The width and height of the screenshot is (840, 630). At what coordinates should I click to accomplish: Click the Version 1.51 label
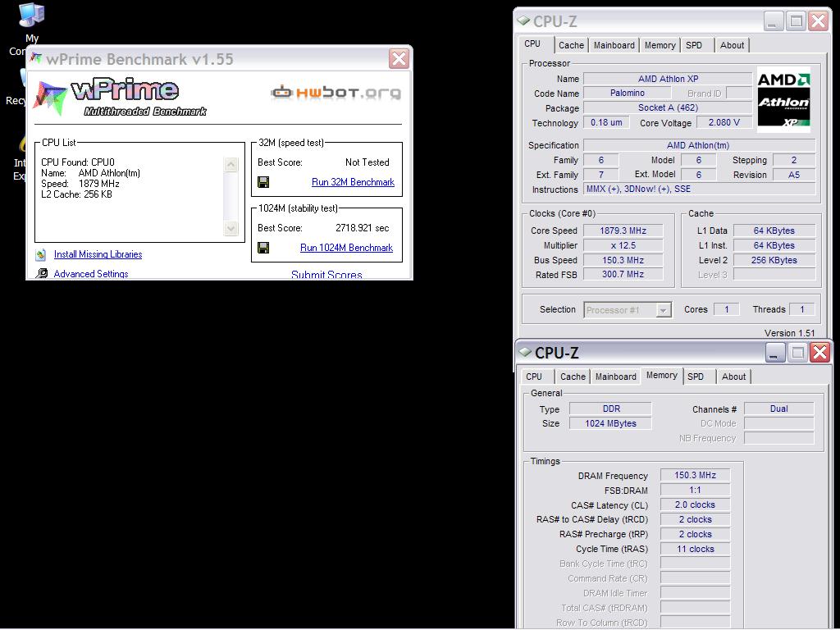click(789, 333)
